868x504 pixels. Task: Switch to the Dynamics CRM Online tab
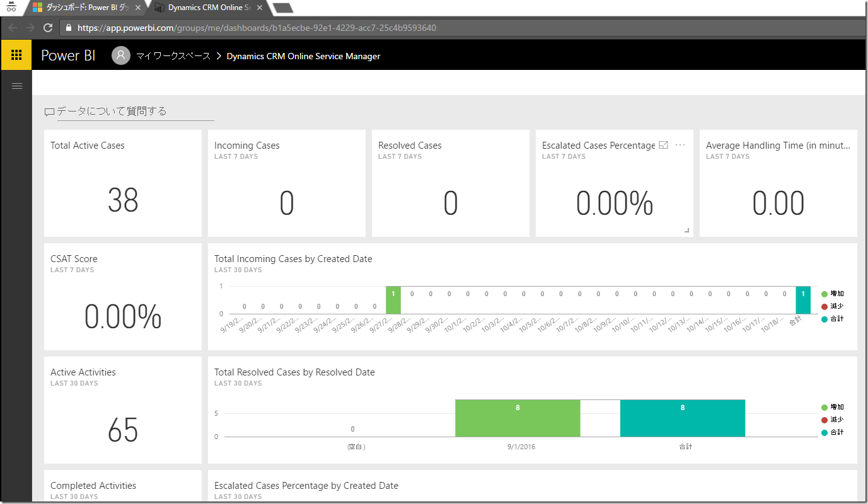point(209,8)
